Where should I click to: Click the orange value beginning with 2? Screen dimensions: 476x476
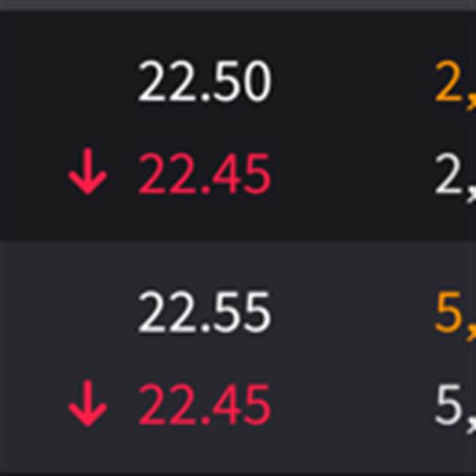click(x=455, y=83)
